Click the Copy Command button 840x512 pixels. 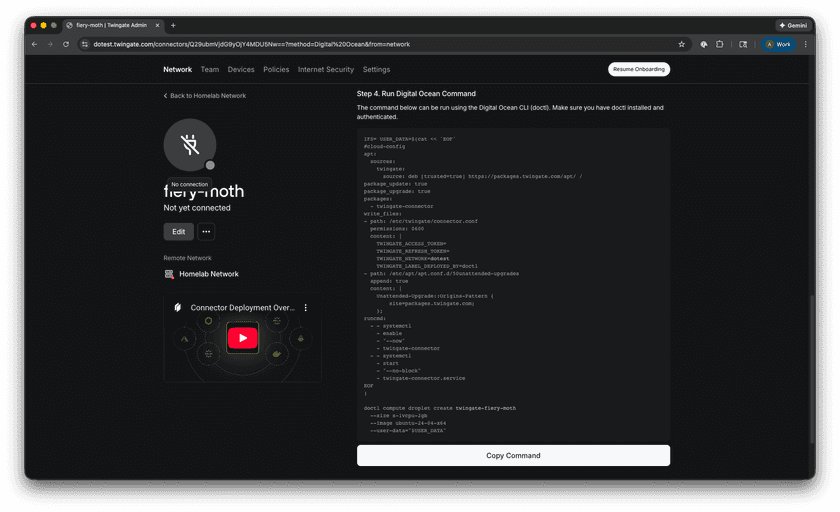coord(513,455)
